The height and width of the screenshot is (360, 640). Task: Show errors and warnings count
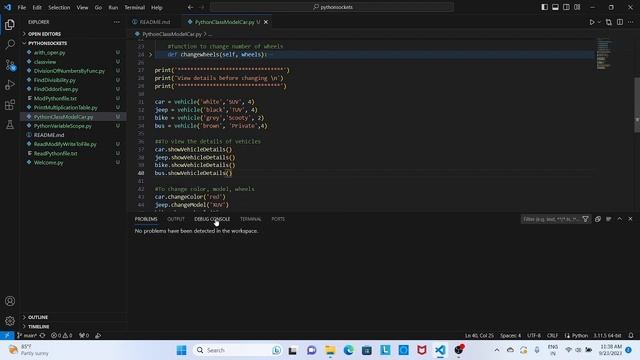(62, 336)
